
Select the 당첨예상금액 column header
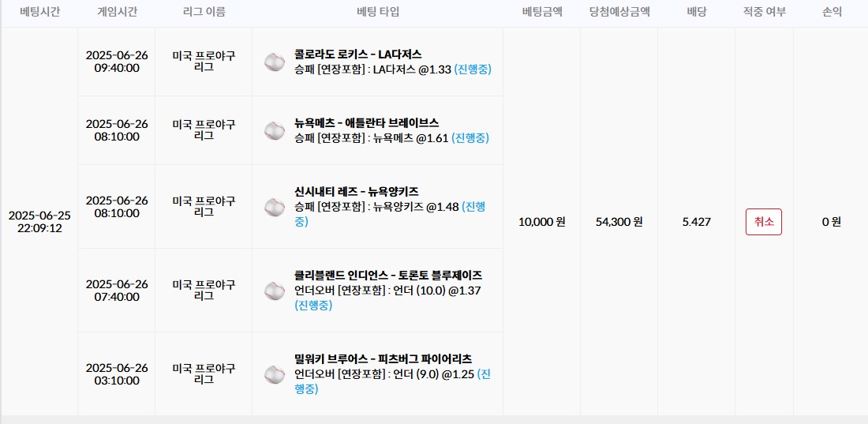coord(619,13)
